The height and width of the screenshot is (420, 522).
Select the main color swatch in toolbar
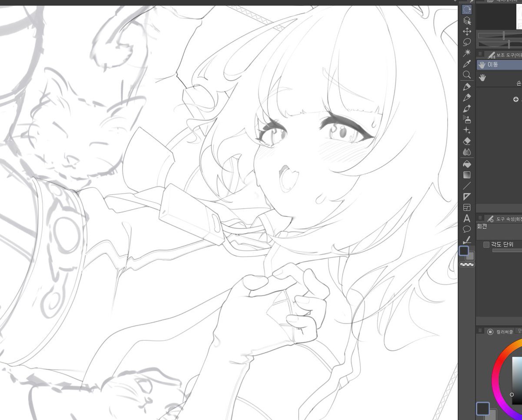(464, 250)
